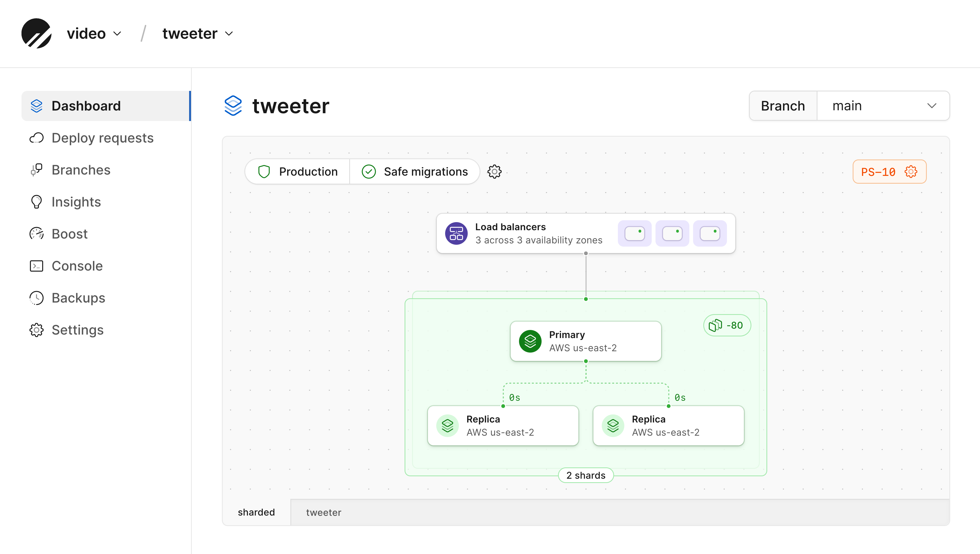Click the third load balancer zone indicator
This screenshot has width=980, height=554.
pos(709,233)
